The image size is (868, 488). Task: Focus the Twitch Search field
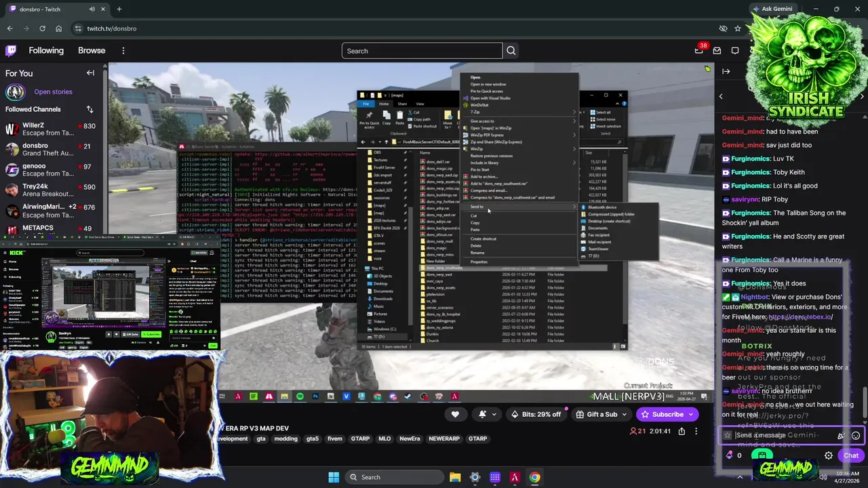(422, 51)
